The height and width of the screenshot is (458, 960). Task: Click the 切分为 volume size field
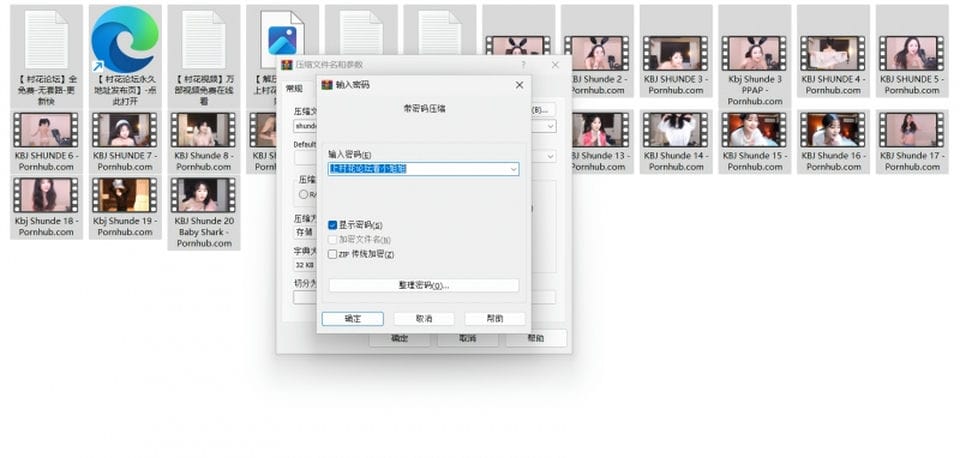coord(305,298)
